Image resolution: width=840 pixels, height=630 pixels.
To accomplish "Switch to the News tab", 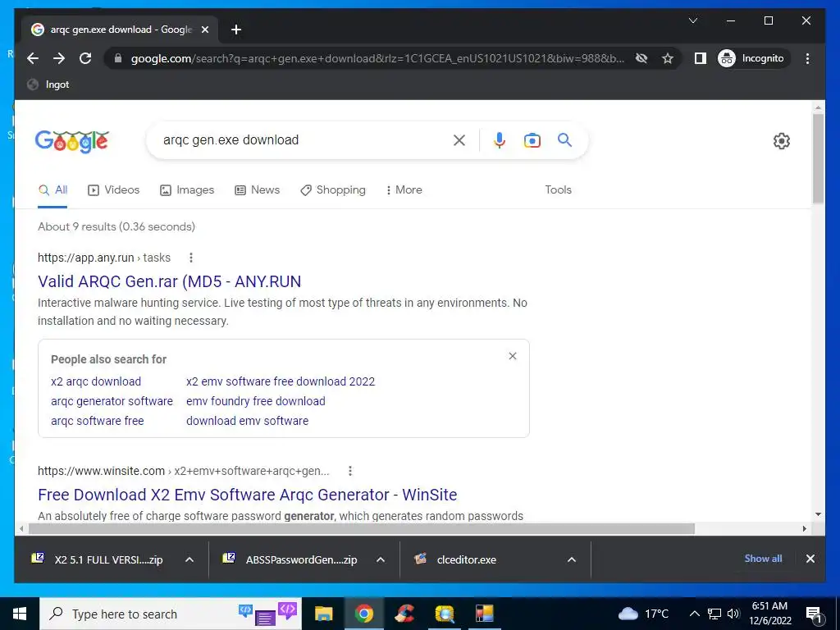I will 257,190.
